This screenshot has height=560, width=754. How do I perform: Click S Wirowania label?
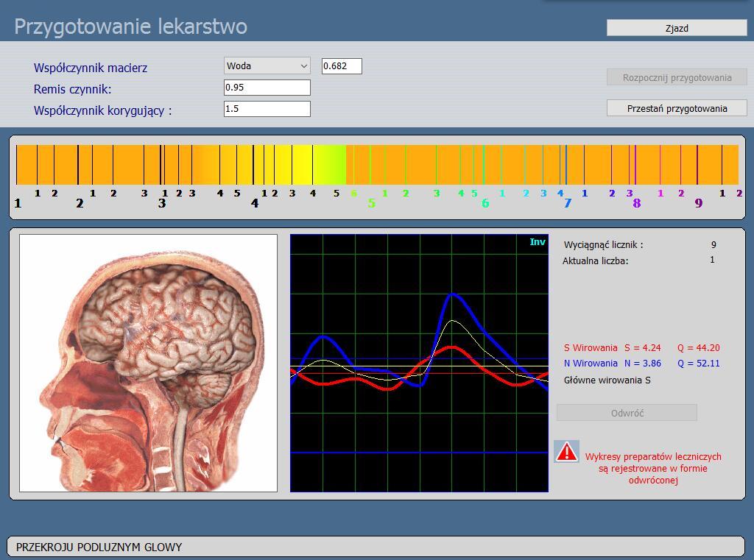591,347
